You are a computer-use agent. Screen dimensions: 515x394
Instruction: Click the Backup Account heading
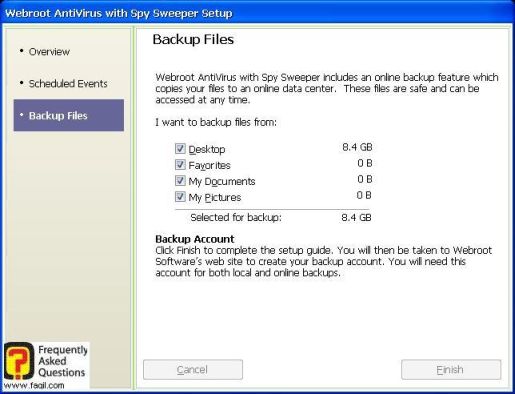coord(195,239)
